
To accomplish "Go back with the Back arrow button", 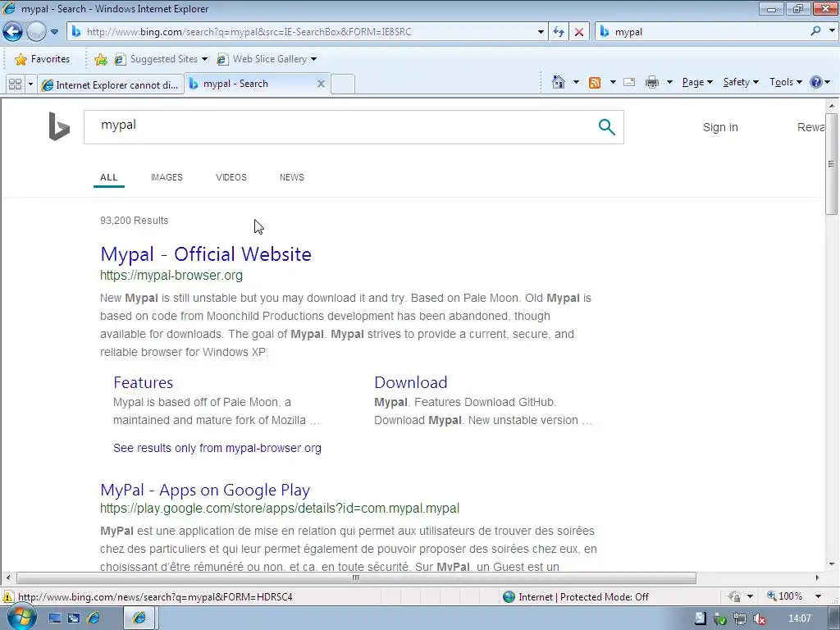I will [13, 32].
